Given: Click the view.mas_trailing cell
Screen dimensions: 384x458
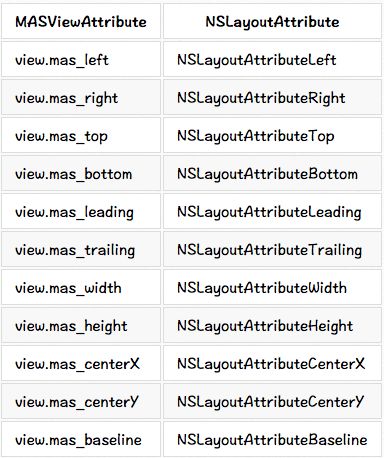Looking at the screenshot, I should point(81,250).
